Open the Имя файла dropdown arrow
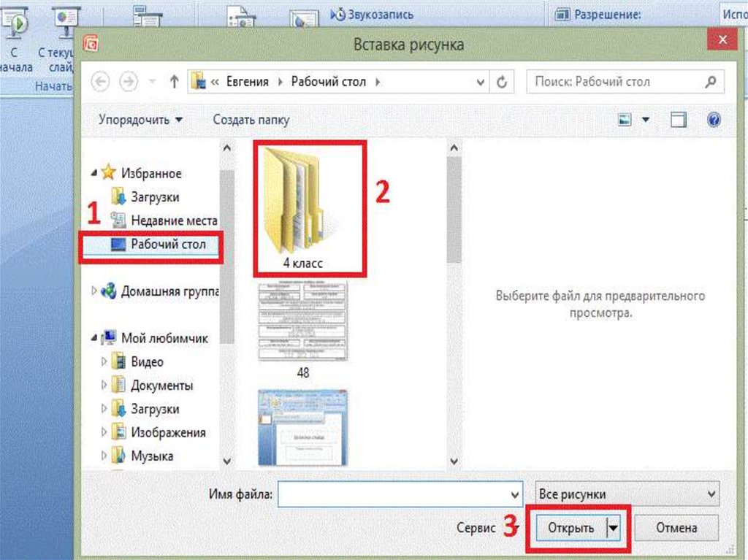The image size is (748, 560). pos(515,494)
